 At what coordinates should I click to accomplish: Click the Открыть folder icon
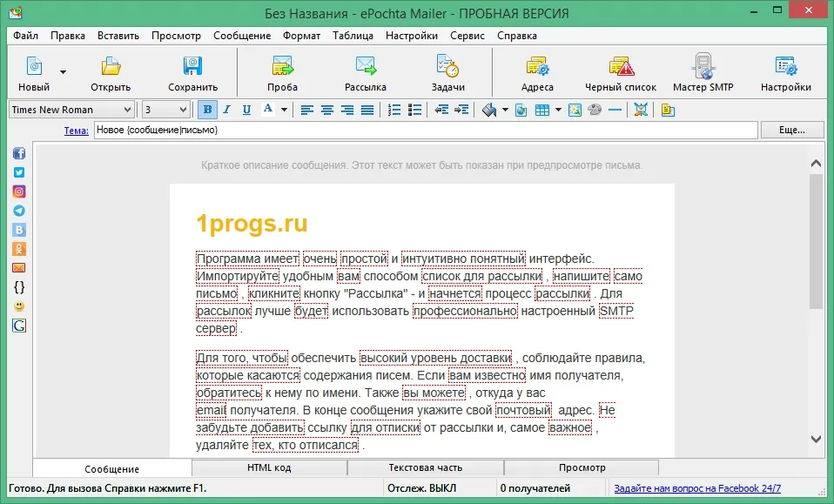[x=111, y=66]
